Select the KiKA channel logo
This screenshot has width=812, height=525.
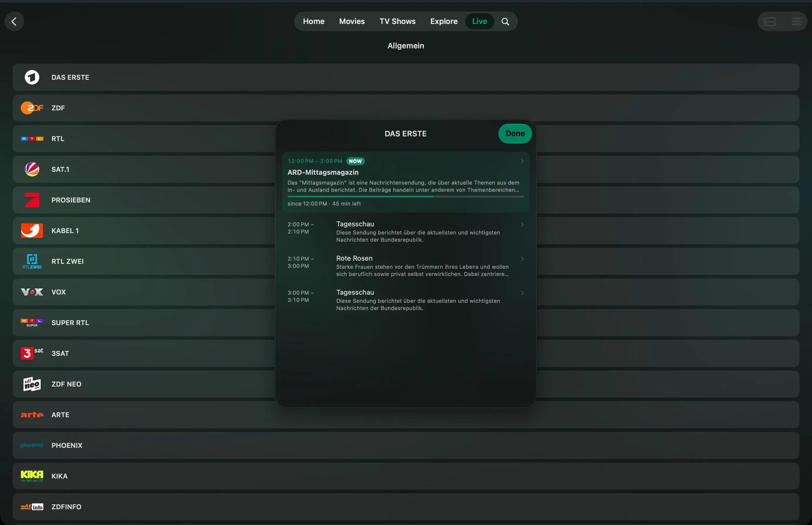point(32,476)
